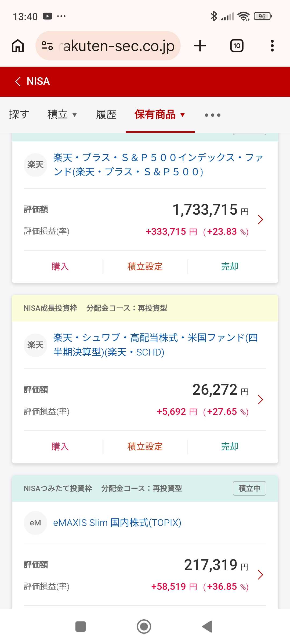
Task: Tap 売却 for the SCHD fund
Action: click(230, 447)
